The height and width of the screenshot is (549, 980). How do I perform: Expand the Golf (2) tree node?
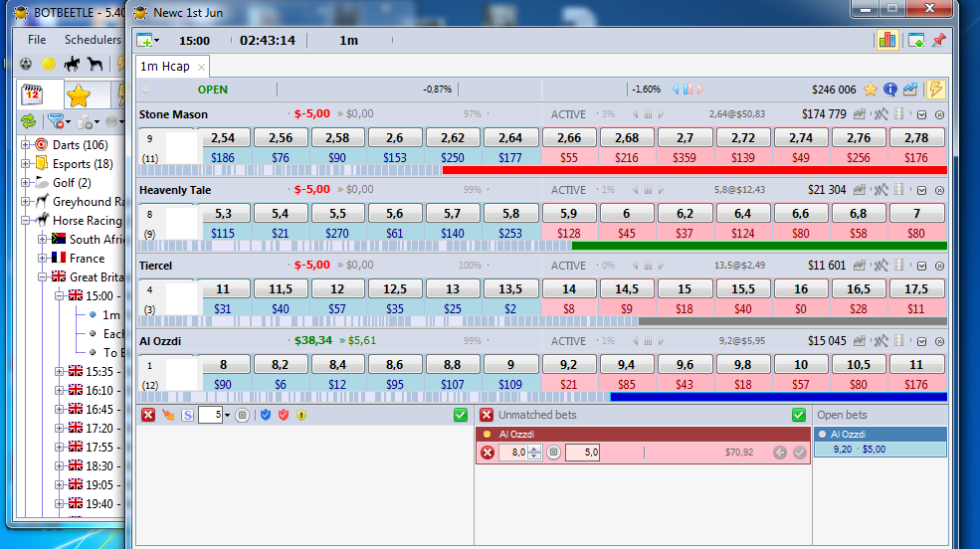[25, 182]
